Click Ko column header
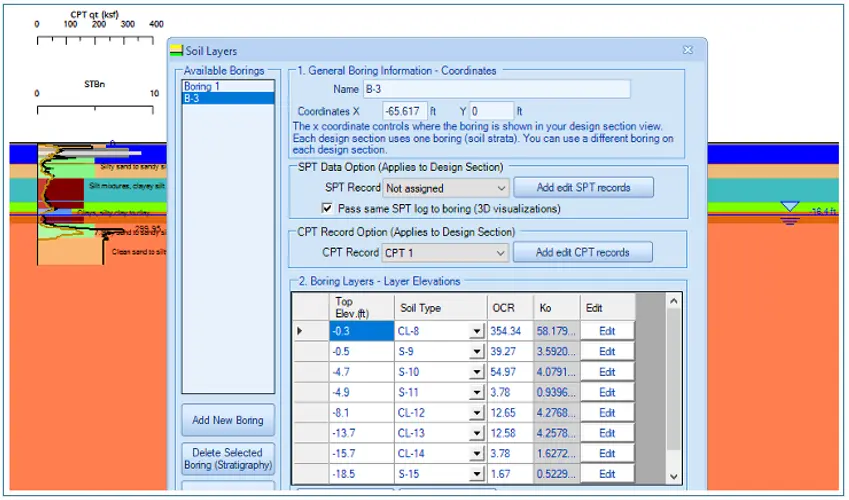This screenshot has width=849, height=500. click(x=557, y=307)
